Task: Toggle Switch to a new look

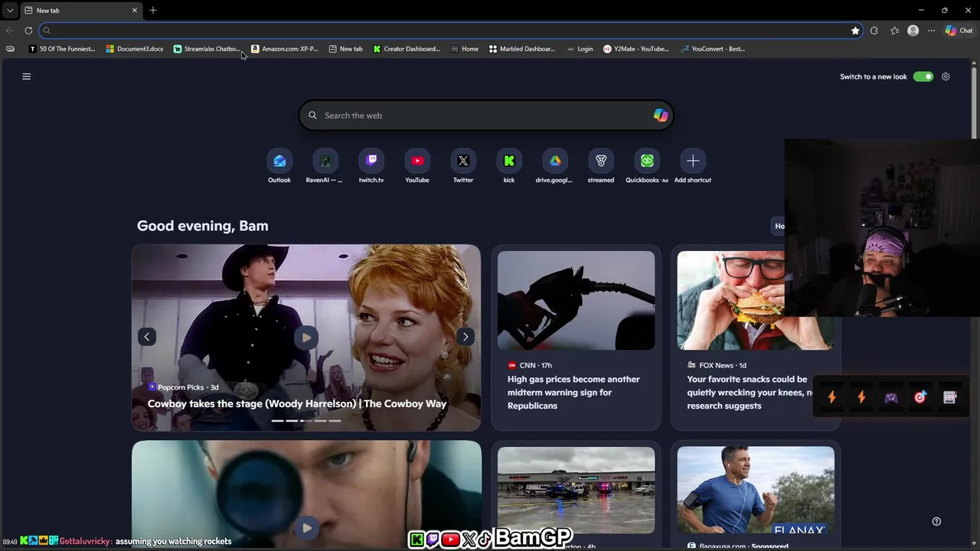Action: point(923,77)
